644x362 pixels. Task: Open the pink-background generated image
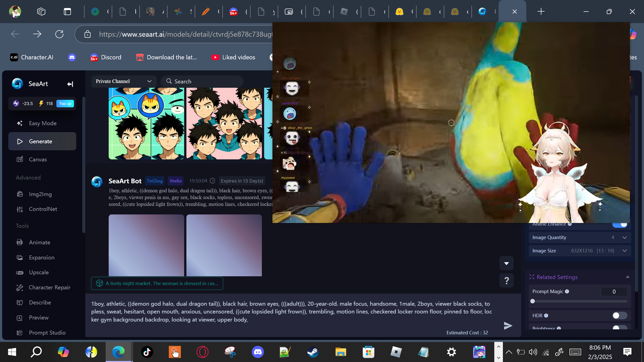pyautogui.click(x=224, y=123)
